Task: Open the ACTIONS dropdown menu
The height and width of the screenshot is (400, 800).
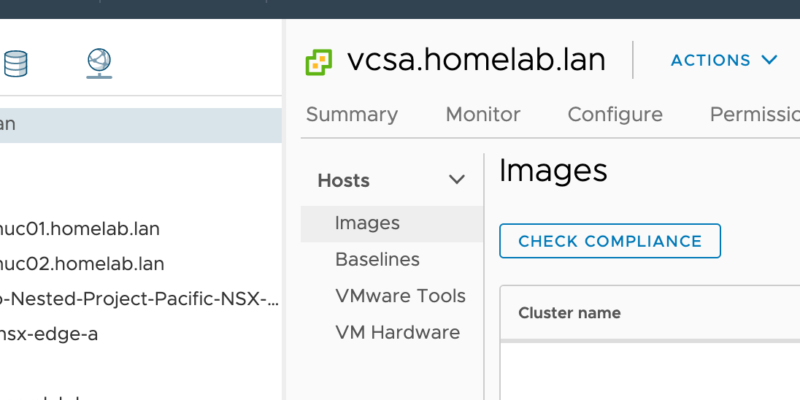Action: tap(724, 60)
